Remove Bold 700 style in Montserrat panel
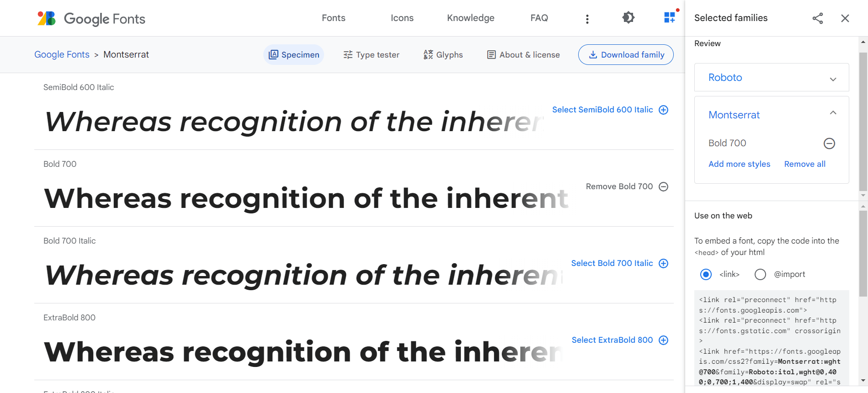The height and width of the screenshot is (393, 868). pos(829,143)
